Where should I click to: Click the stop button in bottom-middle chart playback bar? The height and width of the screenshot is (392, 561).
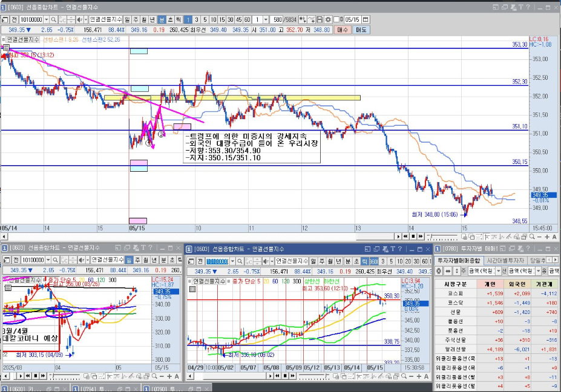pyautogui.click(x=285, y=376)
